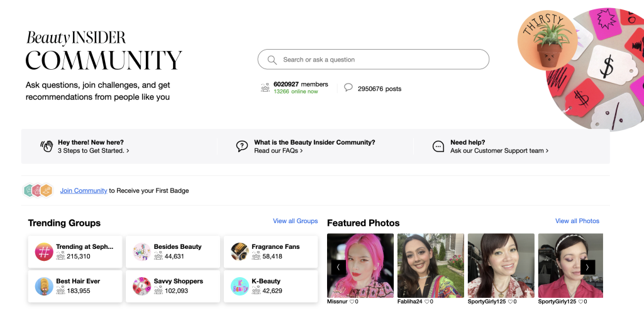Open the Read our FAQs link
Image resolution: width=644 pixels, height=313 pixels.
(278, 151)
